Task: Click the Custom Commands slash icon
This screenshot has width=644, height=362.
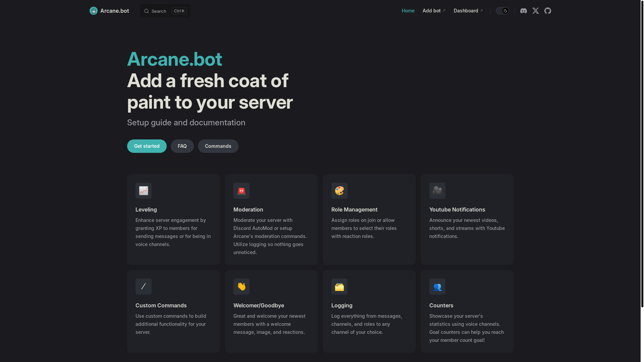Action: click(144, 287)
